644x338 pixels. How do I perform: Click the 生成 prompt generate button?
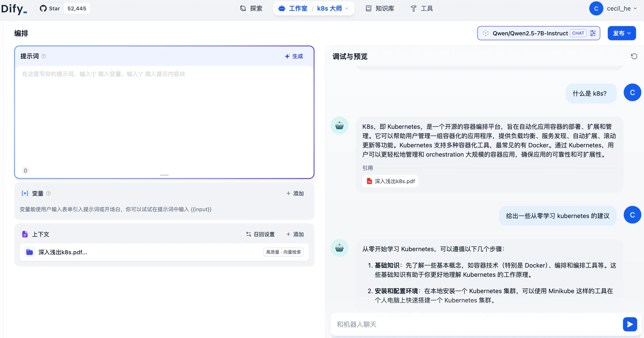tap(294, 56)
